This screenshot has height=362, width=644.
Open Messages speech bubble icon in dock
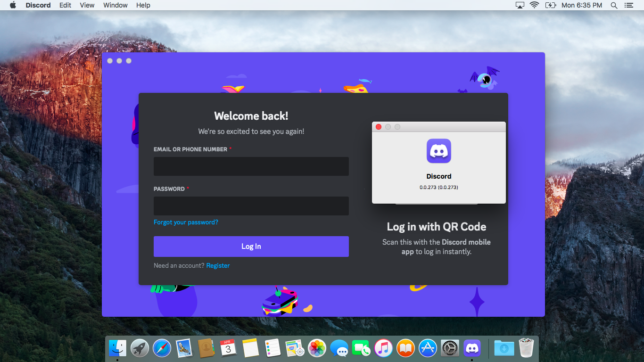tap(339, 348)
